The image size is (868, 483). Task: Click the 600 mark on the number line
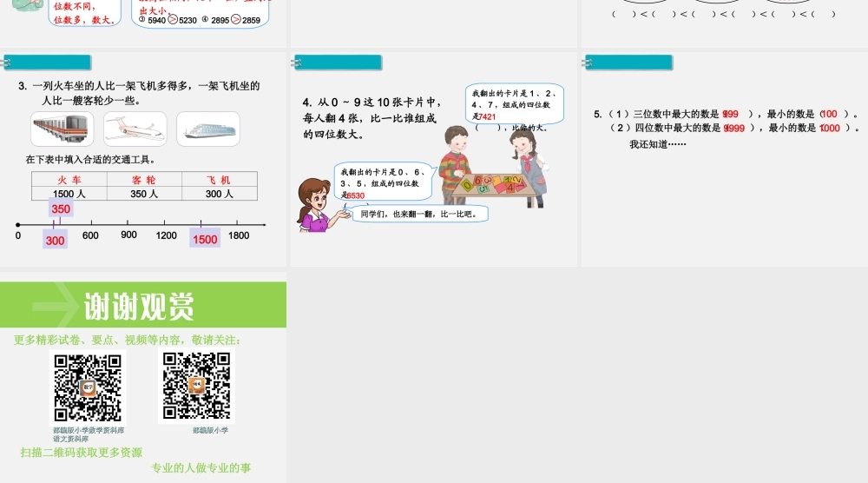tap(90, 235)
